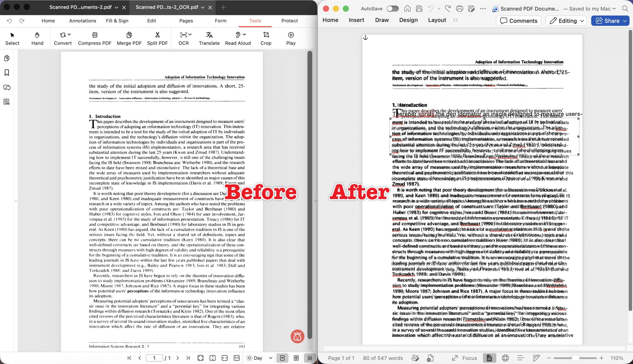Image resolution: width=633 pixels, height=364 pixels.
Task: Fit PDF to page width
Action: click(x=225, y=358)
